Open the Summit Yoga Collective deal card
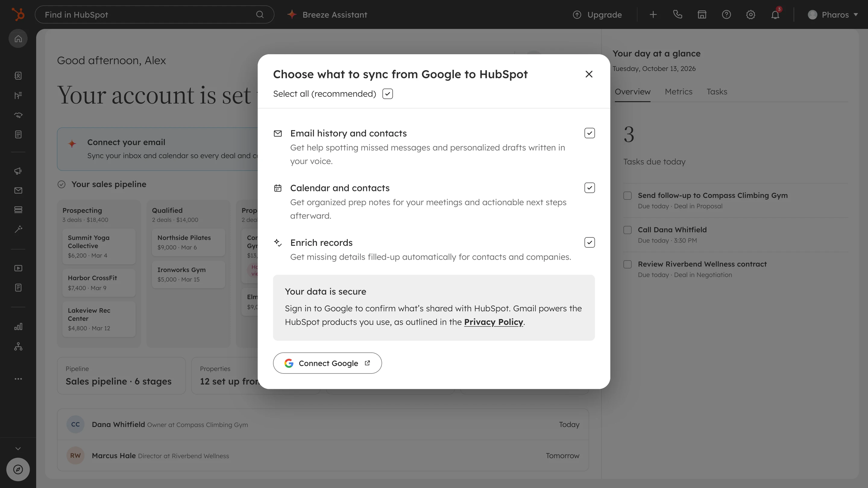The height and width of the screenshot is (488, 868). pyautogui.click(x=99, y=246)
